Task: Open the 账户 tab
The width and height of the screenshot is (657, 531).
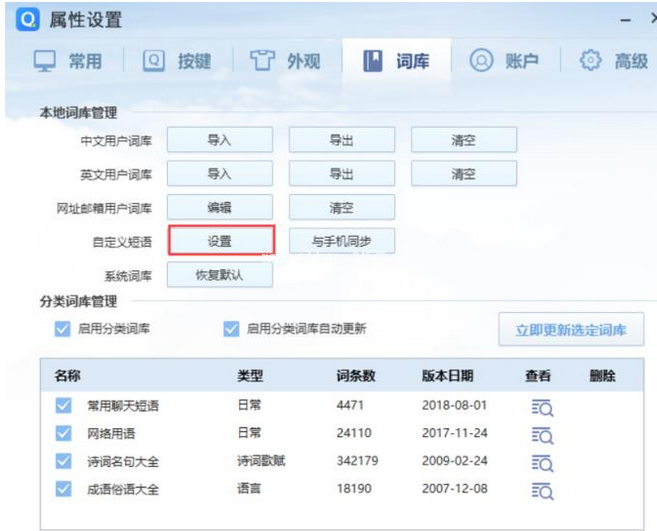Action: [504, 61]
